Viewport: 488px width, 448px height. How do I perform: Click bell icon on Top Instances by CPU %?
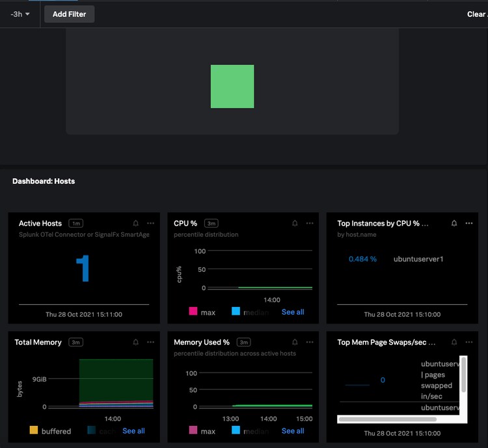tap(454, 223)
